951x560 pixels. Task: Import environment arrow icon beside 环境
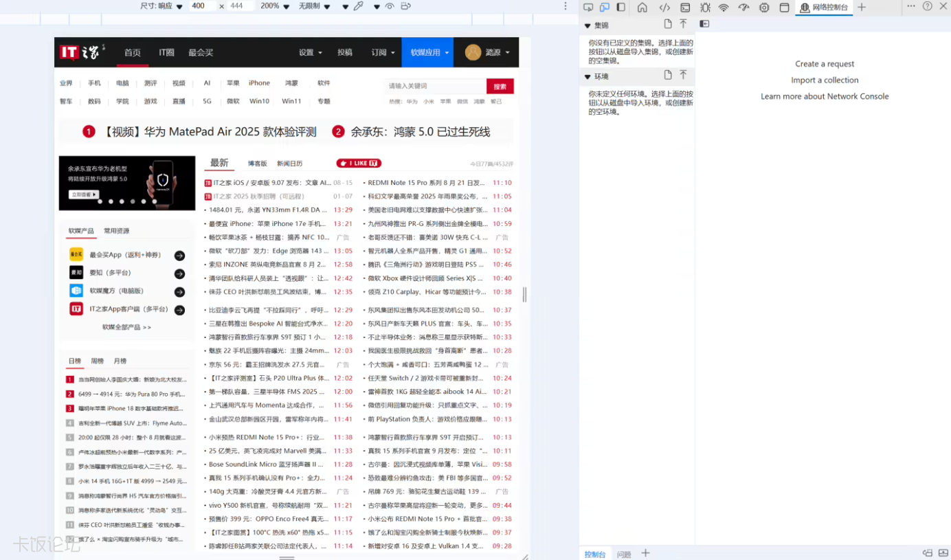pyautogui.click(x=683, y=75)
